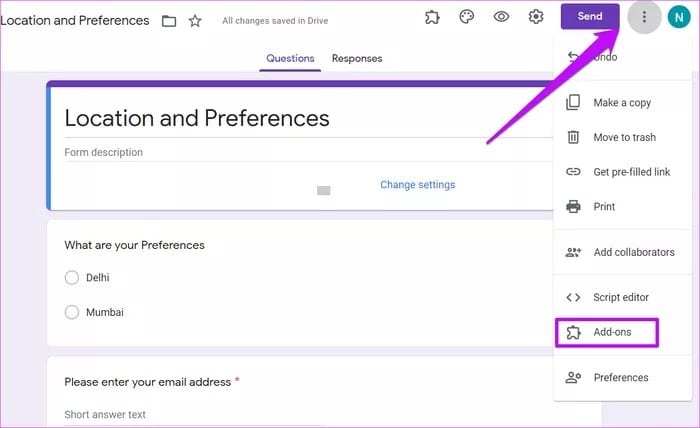Viewport: 700px width, 428px height.
Task: Choose Undo from the menu
Action: click(x=622, y=57)
